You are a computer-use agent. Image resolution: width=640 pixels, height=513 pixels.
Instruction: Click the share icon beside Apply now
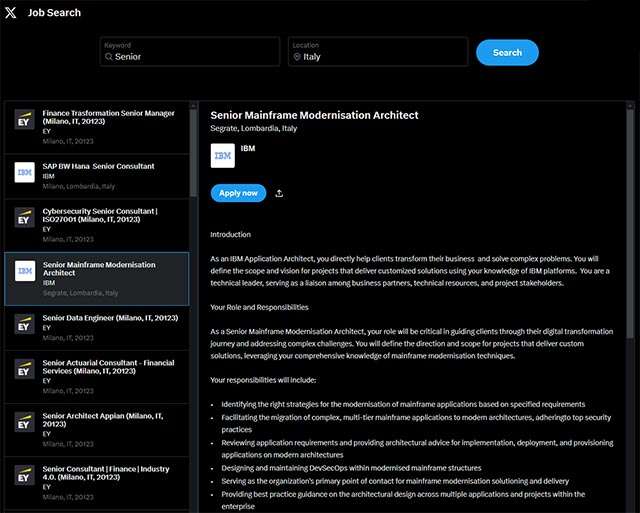(x=279, y=193)
